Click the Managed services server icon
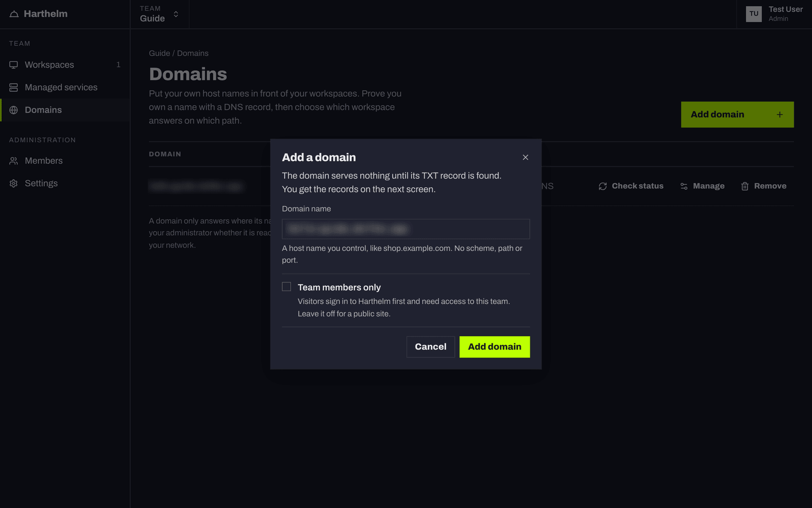The width and height of the screenshot is (812, 508). coord(14,87)
